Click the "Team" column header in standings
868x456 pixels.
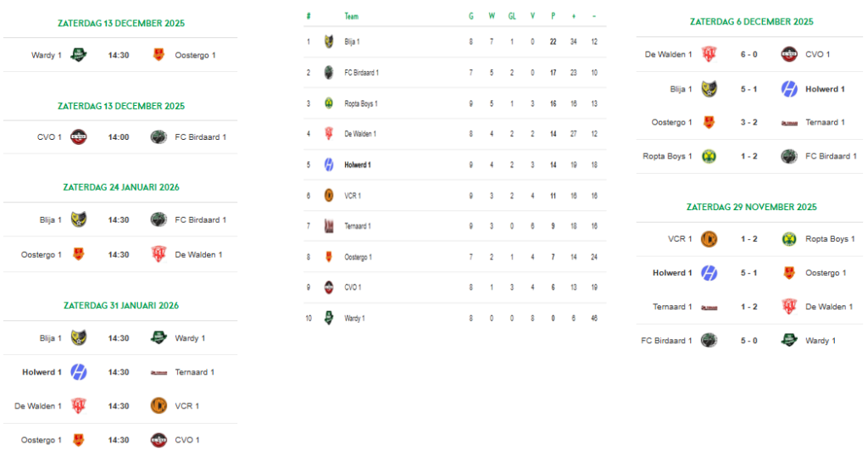pos(351,16)
